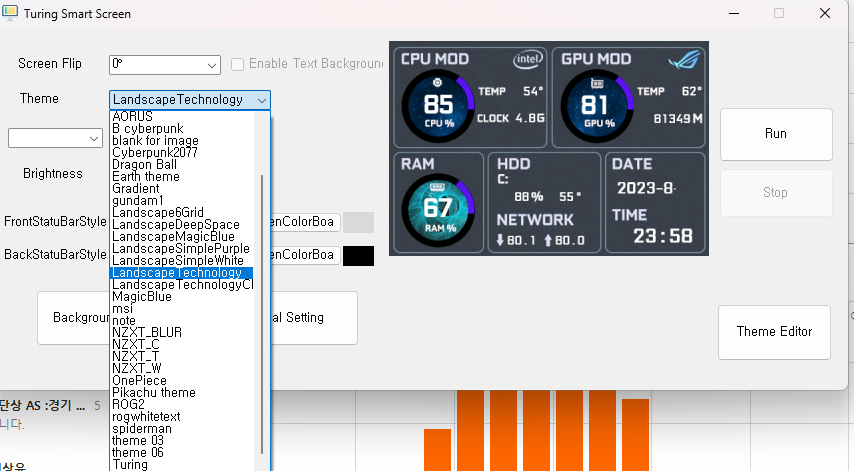854x471 pixels.
Task: Click the gray front color swatch
Action: [358, 222]
